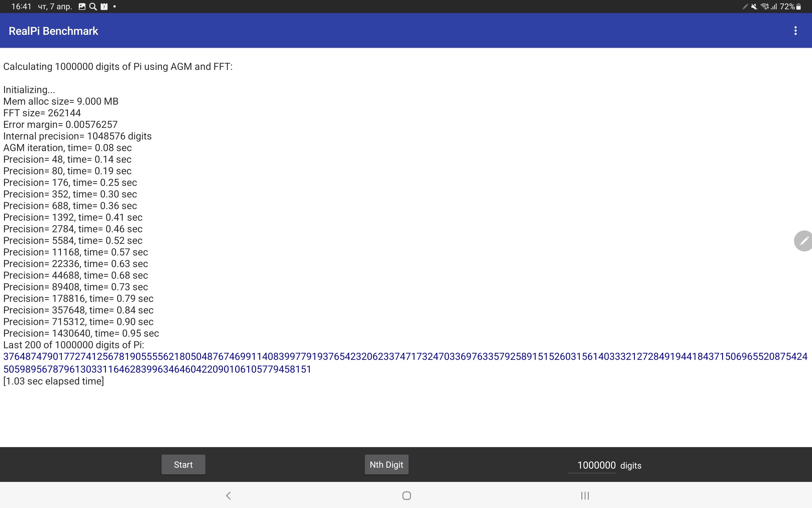Click the 'Mem alloc size= 9.000 MB' line
This screenshot has width=812, height=508.
click(61, 101)
